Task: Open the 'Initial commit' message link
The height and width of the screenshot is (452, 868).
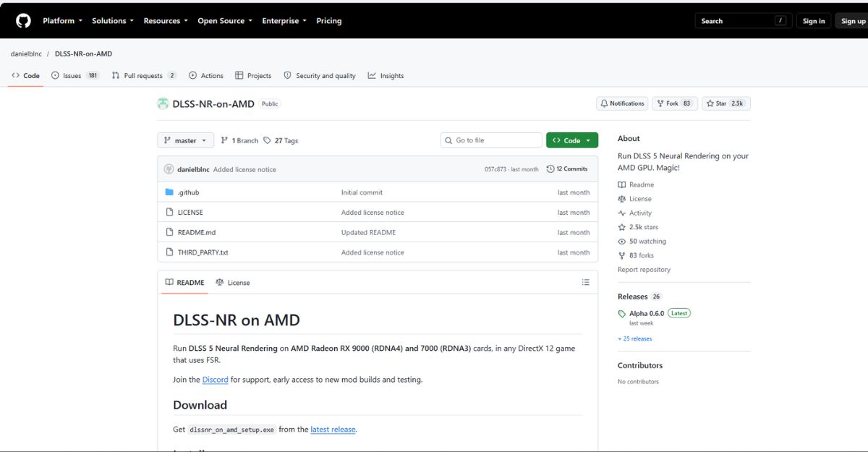Action: (x=362, y=192)
